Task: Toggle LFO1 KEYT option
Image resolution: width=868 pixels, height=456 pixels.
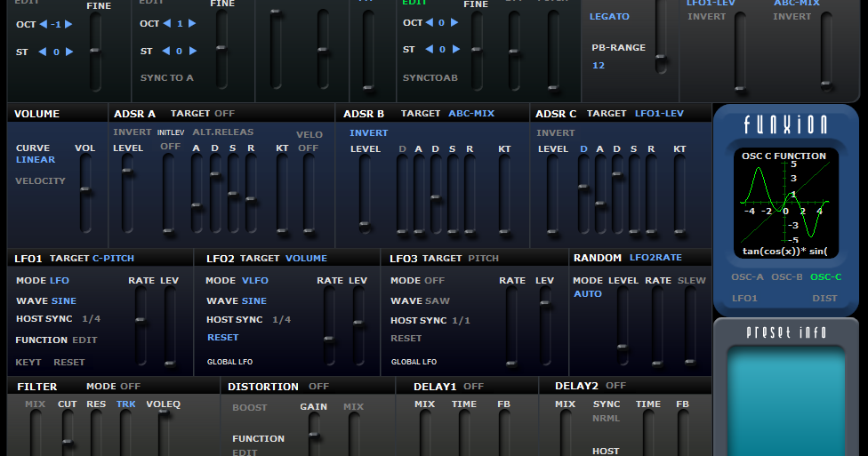Action: [x=28, y=363]
